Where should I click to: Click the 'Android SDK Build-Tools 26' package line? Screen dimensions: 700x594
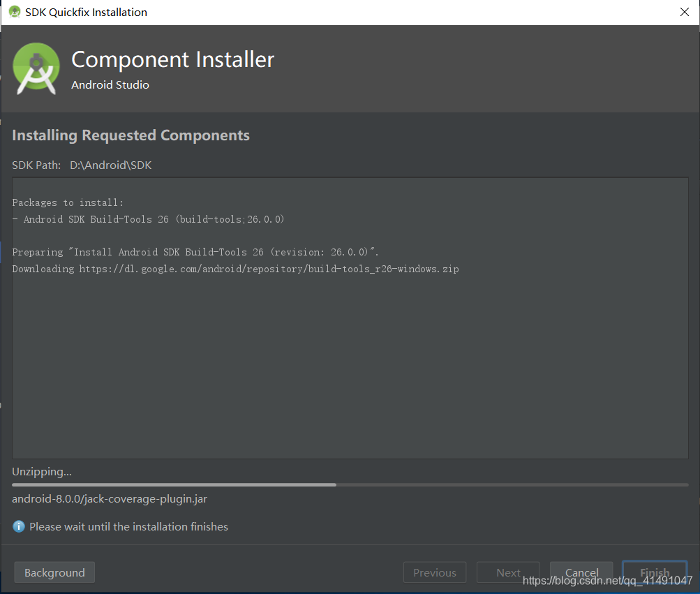(x=148, y=219)
